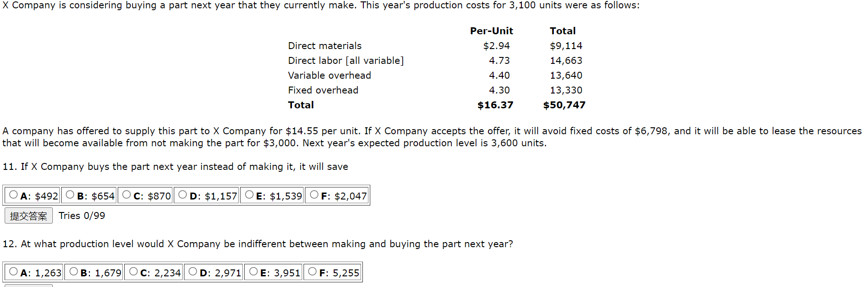Click the Fixed overhead row label
The image size is (868, 287).
tap(323, 90)
